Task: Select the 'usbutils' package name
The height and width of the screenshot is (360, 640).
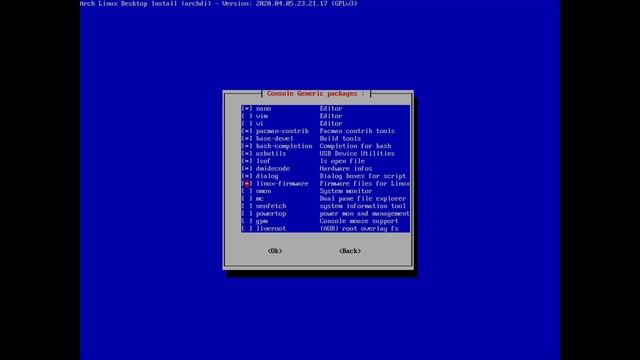Action: coord(271,153)
